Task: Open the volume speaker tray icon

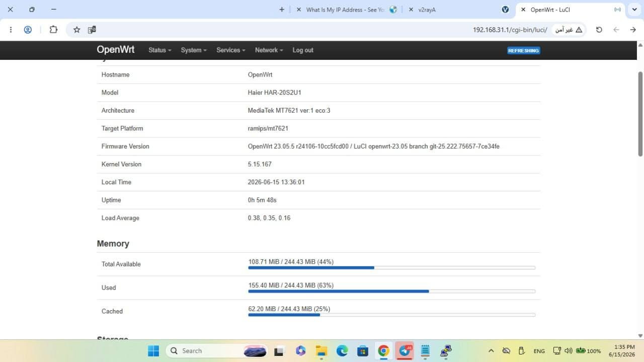Action: point(569,351)
